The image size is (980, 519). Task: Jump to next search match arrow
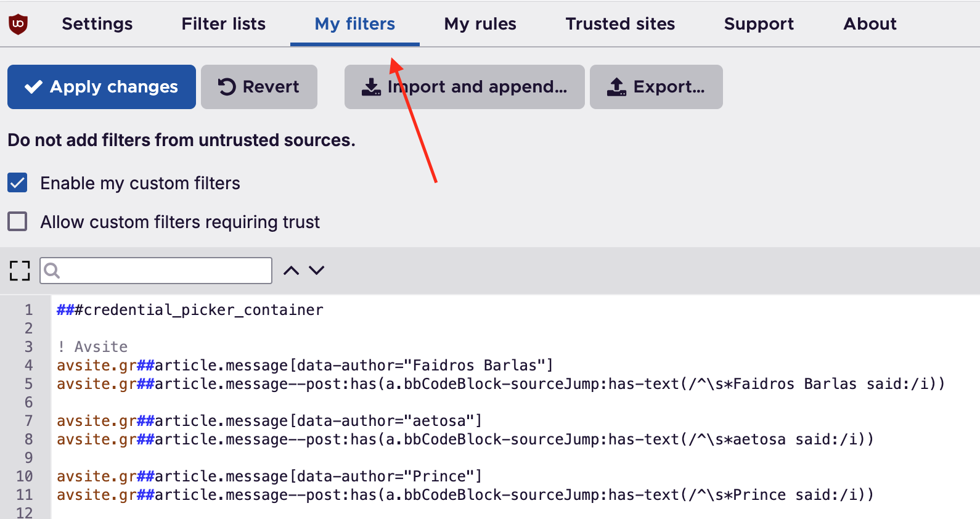[x=317, y=271]
